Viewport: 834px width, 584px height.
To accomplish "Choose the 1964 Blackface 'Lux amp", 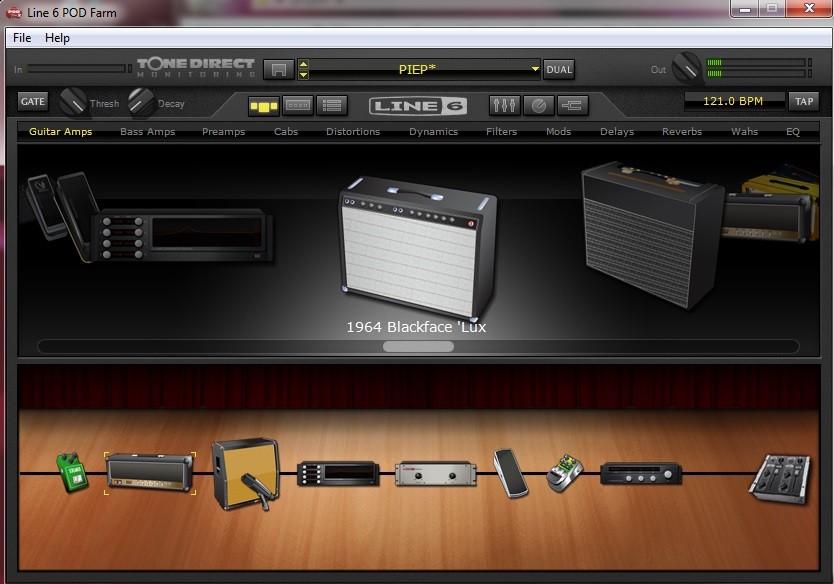I will pyautogui.click(x=418, y=248).
